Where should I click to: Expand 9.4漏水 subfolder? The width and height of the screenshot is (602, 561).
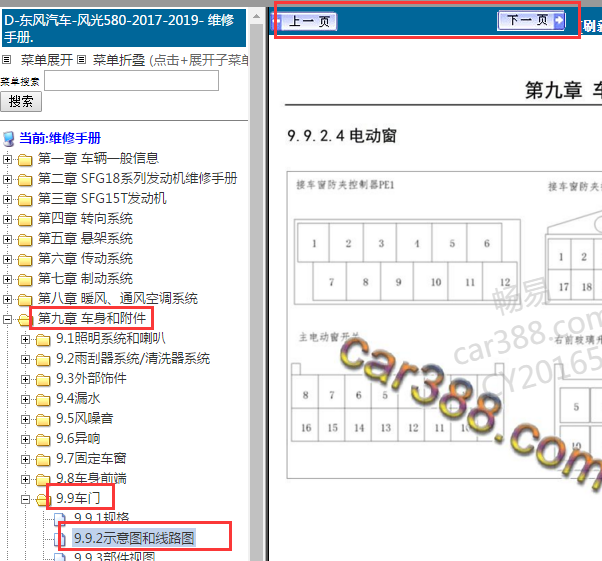point(25,399)
